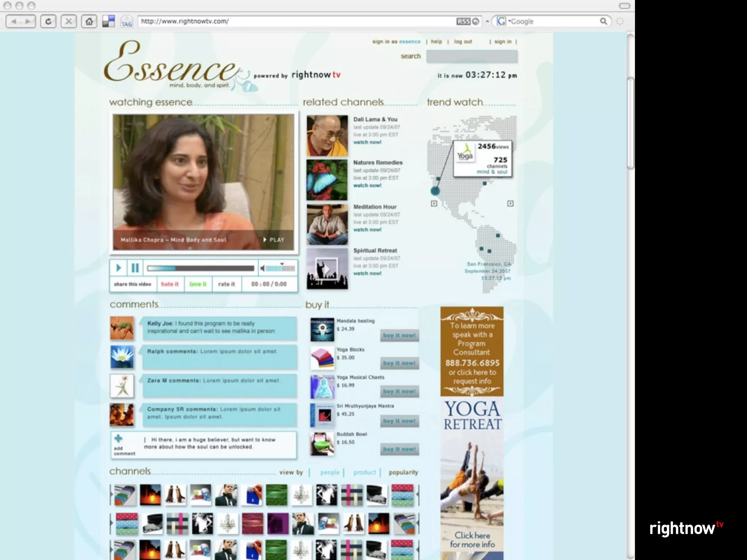
Task: Click watch now for Meditation Hour
Action: [x=367, y=230]
